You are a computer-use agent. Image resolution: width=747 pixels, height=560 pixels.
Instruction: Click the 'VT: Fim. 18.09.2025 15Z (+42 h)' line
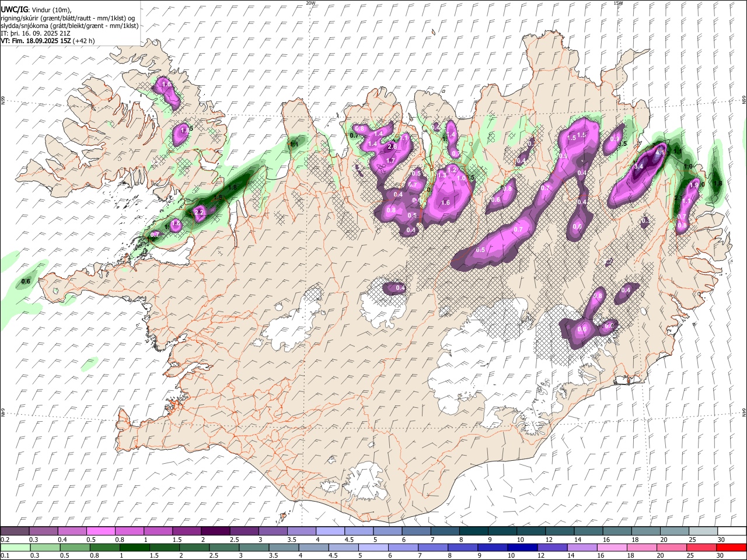(x=48, y=41)
